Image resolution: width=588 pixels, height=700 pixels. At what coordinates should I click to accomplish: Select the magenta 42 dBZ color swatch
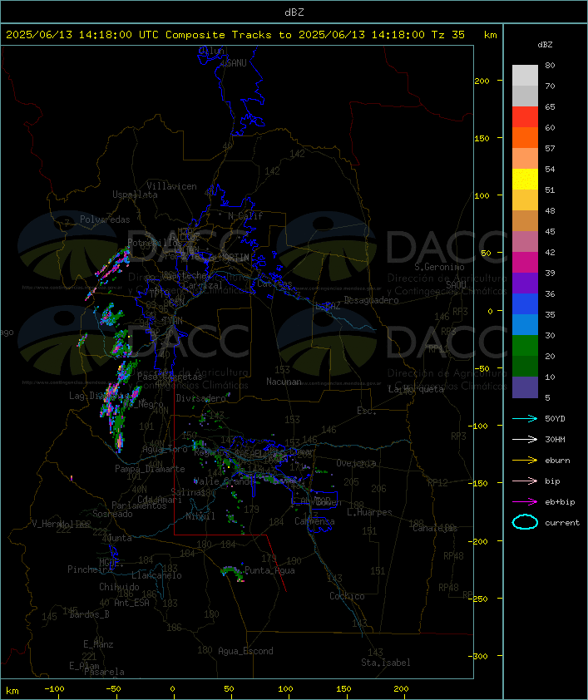click(x=525, y=263)
